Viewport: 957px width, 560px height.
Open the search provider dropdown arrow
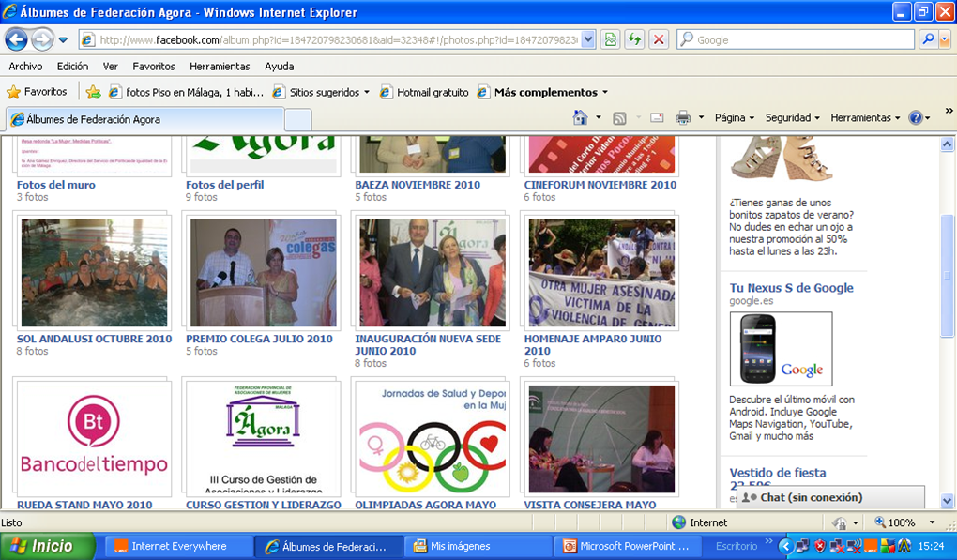click(945, 40)
